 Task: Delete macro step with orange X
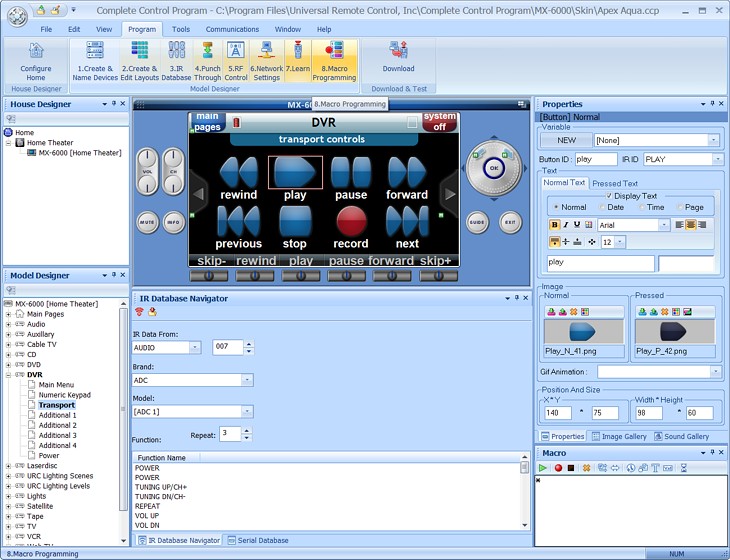[587, 468]
